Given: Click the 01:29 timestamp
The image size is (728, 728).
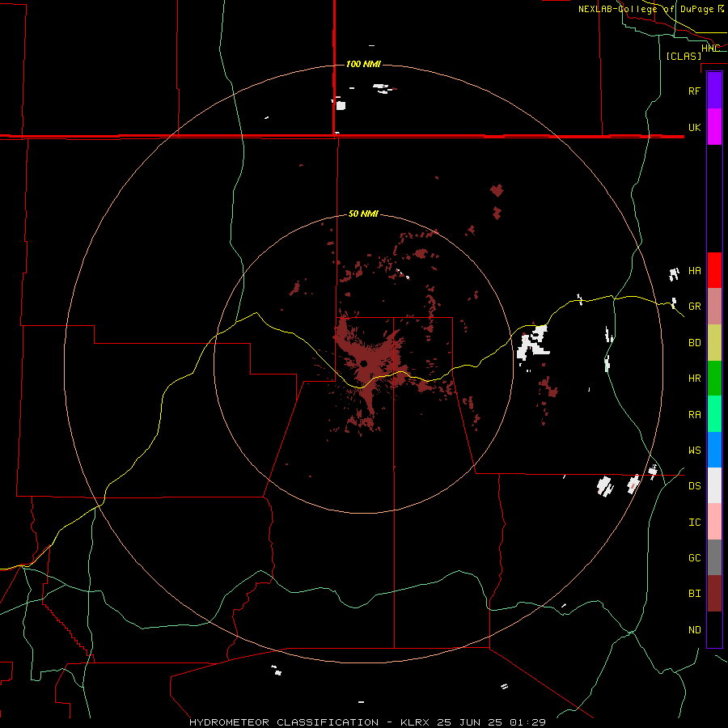Looking at the screenshot, I should (x=527, y=722).
